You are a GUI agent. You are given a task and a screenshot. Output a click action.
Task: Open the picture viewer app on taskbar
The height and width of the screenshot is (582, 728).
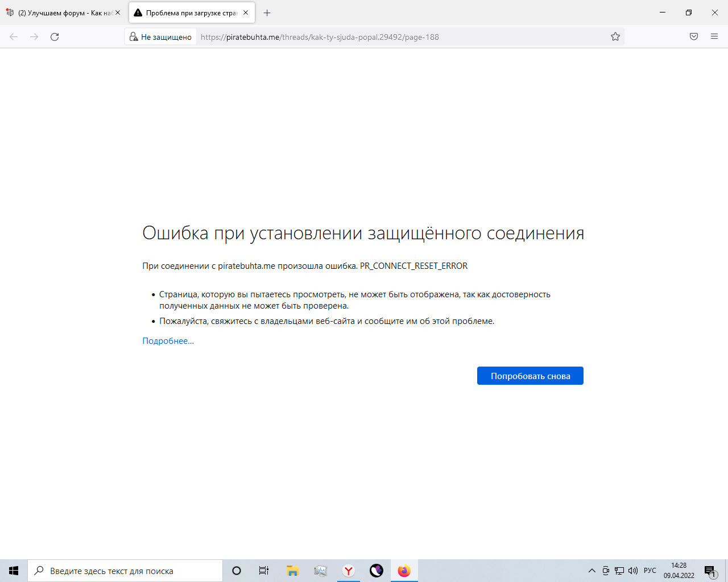click(x=320, y=571)
